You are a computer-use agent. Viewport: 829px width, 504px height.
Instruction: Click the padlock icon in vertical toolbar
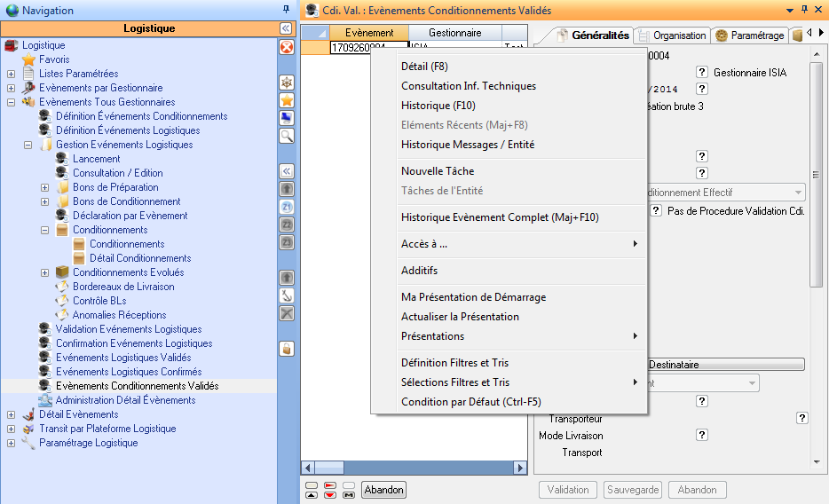coord(287,349)
